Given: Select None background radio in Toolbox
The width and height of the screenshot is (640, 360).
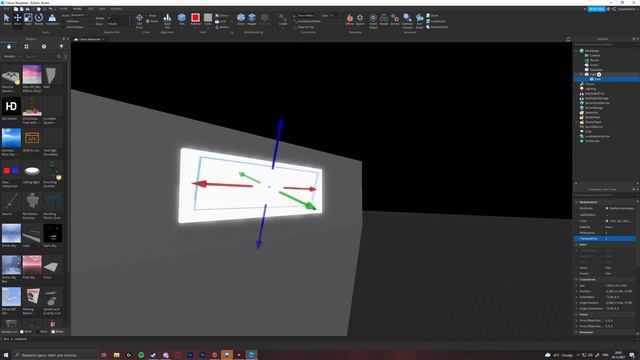Looking at the screenshot, I should [x=53, y=332].
